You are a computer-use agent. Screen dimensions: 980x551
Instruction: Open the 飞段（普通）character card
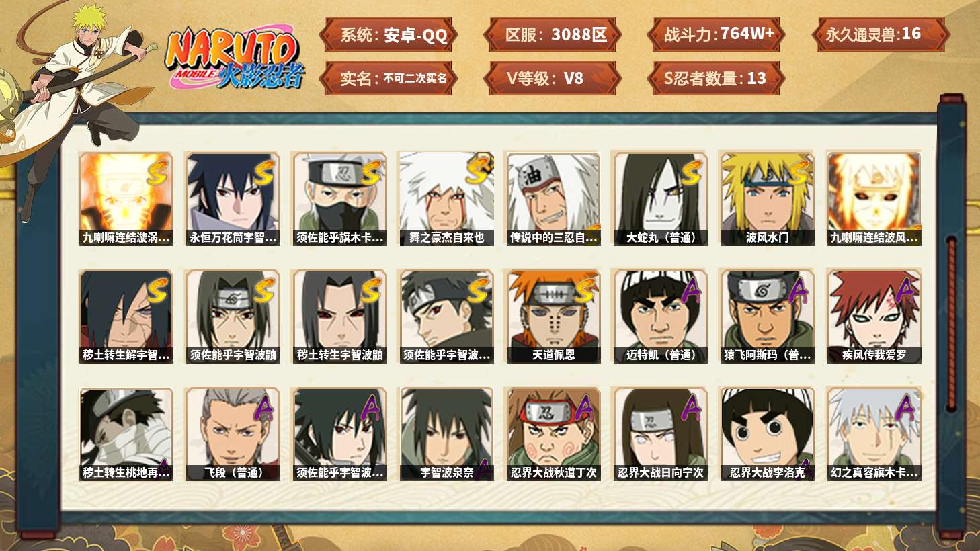click(233, 434)
